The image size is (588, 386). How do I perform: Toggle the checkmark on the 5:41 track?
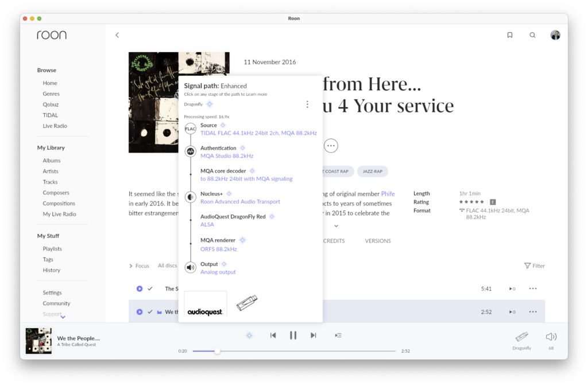pos(150,288)
